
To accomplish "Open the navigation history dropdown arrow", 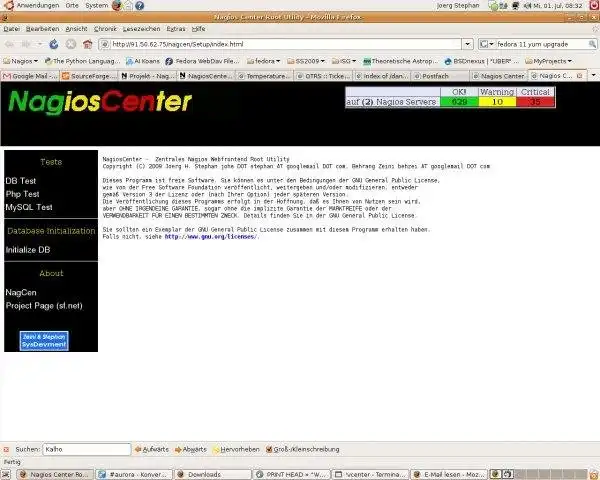I will coord(39,44).
